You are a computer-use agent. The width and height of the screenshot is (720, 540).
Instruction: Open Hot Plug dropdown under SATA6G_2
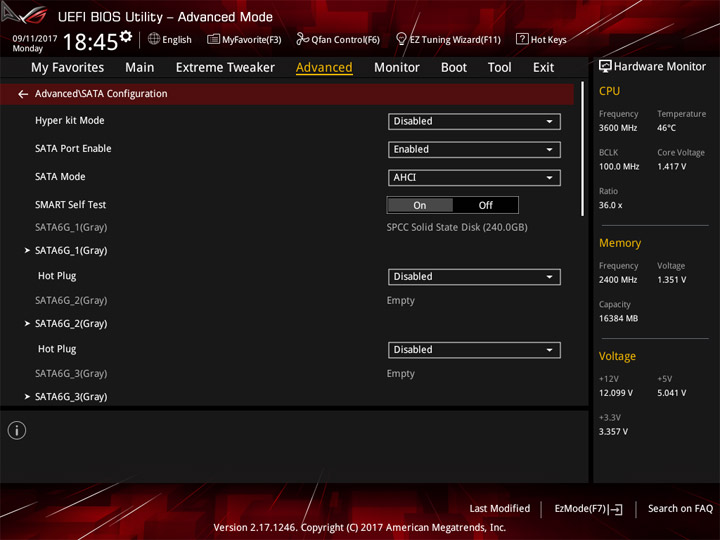click(x=474, y=350)
